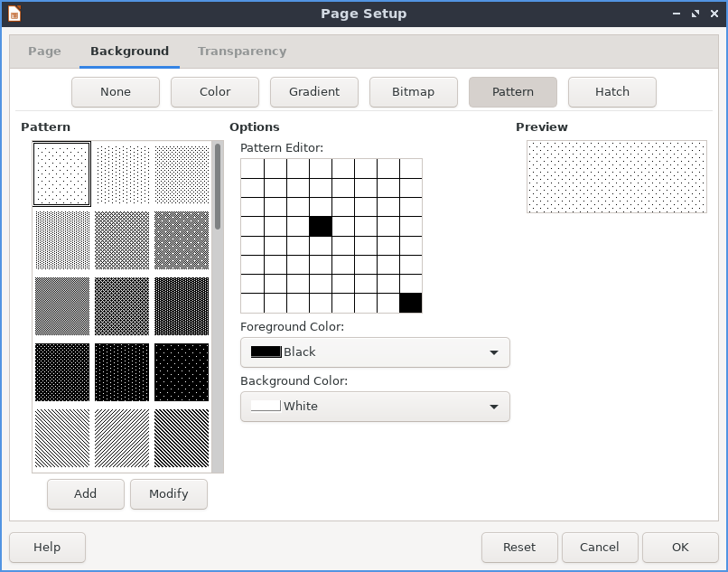Select the third pattern in the top row
This screenshot has height=572, width=728.
tap(182, 173)
